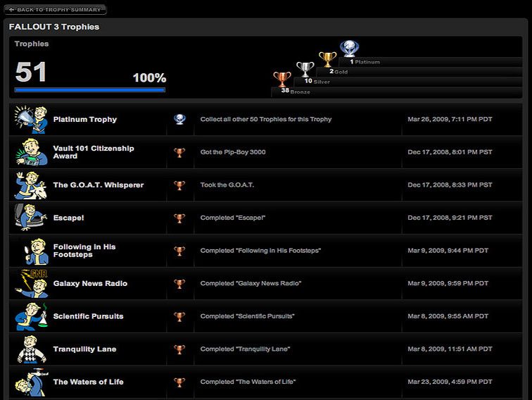Click the bronze trophy summary icon

(x=282, y=80)
